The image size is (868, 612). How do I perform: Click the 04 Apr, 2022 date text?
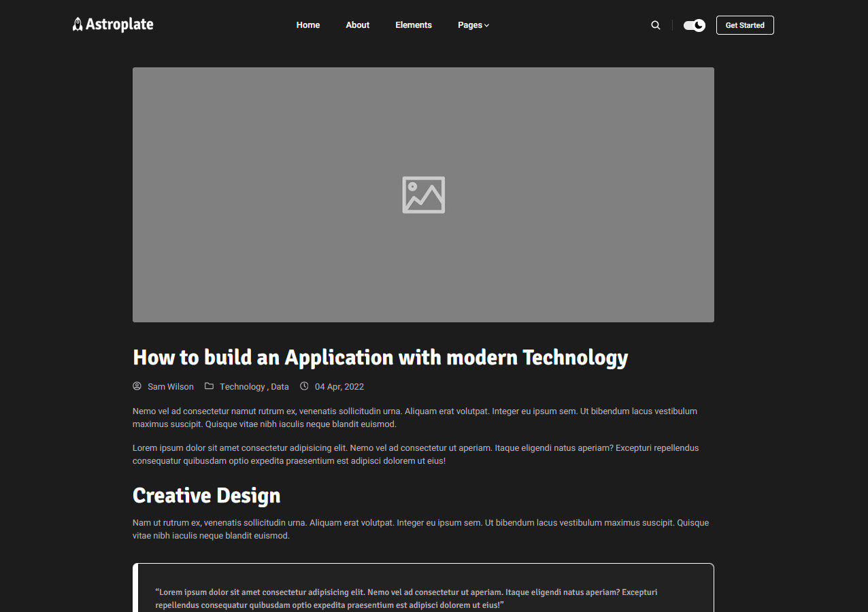click(x=339, y=387)
